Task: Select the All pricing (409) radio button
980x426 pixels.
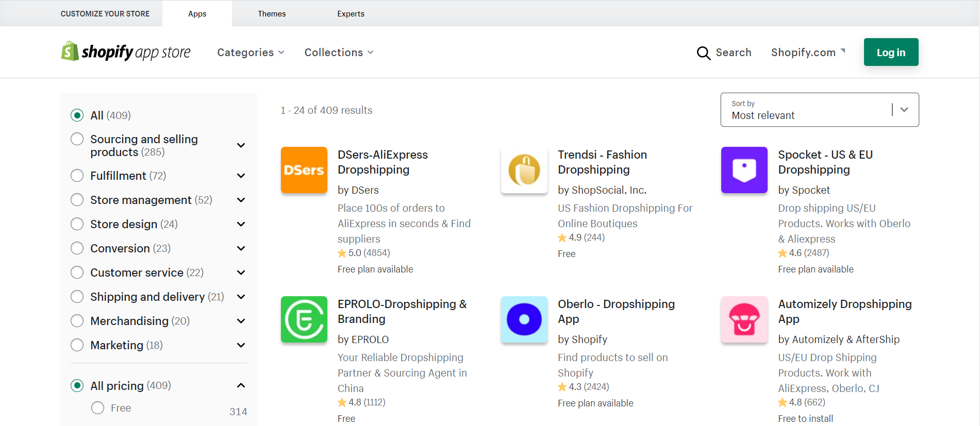Action: pyautogui.click(x=77, y=386)
